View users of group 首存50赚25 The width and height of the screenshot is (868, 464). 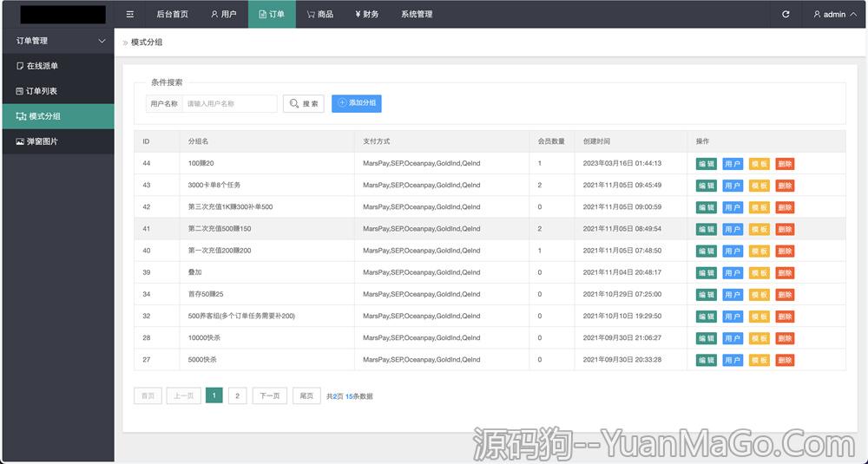(x=733, y=295)
